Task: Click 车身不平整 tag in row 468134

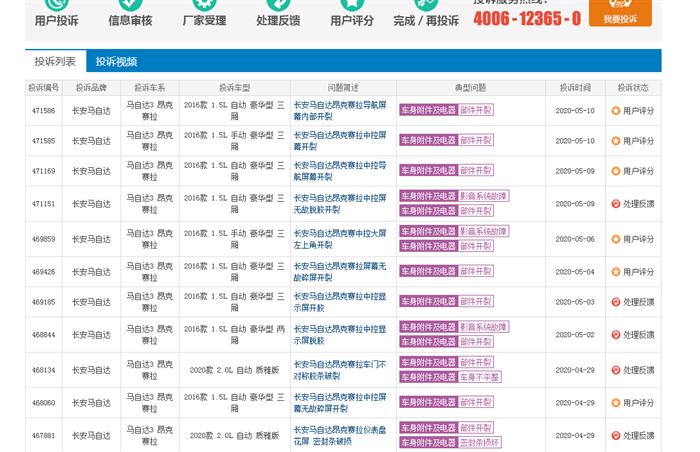Action: click(479, 377)
